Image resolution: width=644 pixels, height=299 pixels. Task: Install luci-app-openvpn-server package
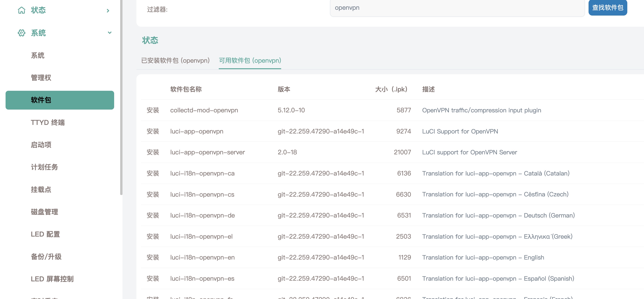coord(153,152)
